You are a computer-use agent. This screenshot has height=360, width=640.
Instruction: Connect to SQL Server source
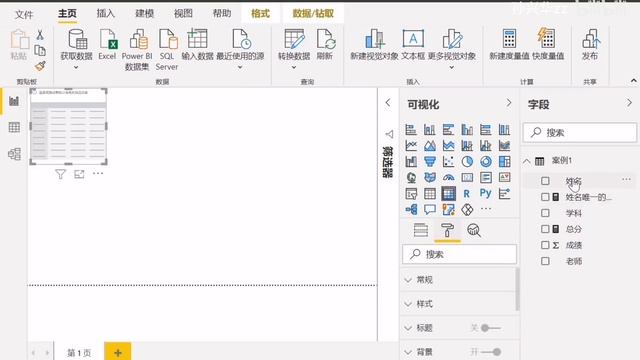pyautogui.click(x=167, y=50)
